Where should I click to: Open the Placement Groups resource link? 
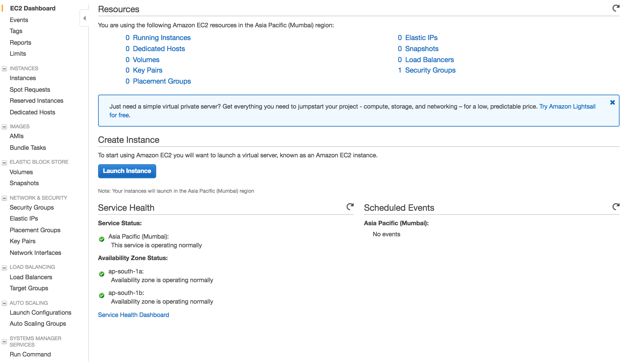[162, 81]
